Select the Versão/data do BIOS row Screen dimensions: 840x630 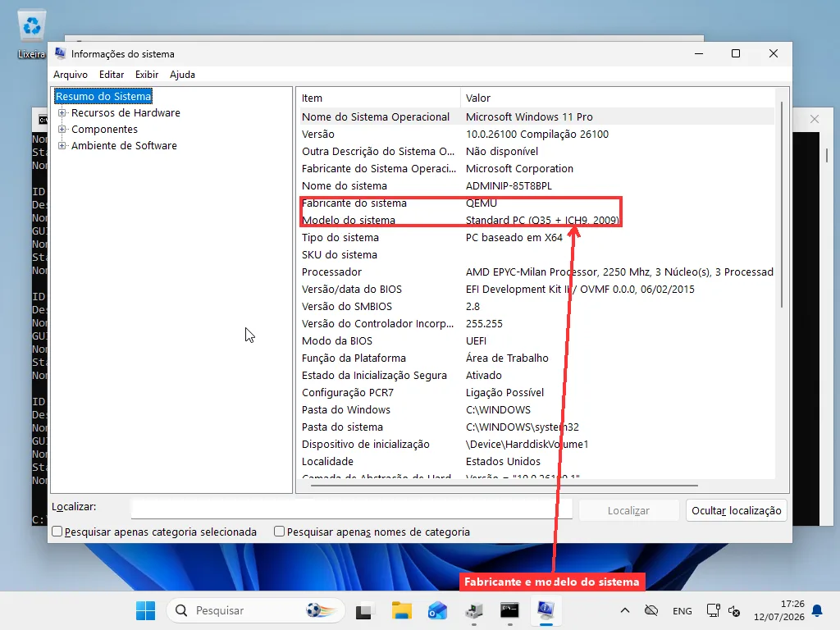[x=536, y=290]
